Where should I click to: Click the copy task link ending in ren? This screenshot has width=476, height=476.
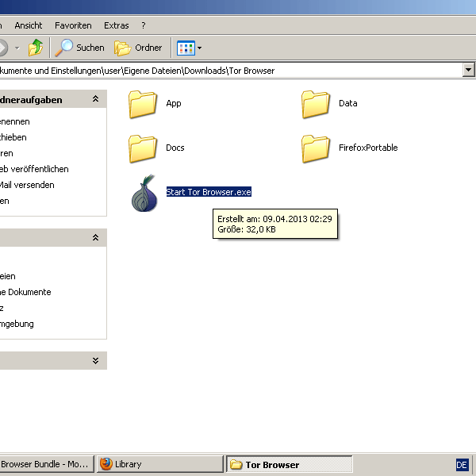[6, 153]
